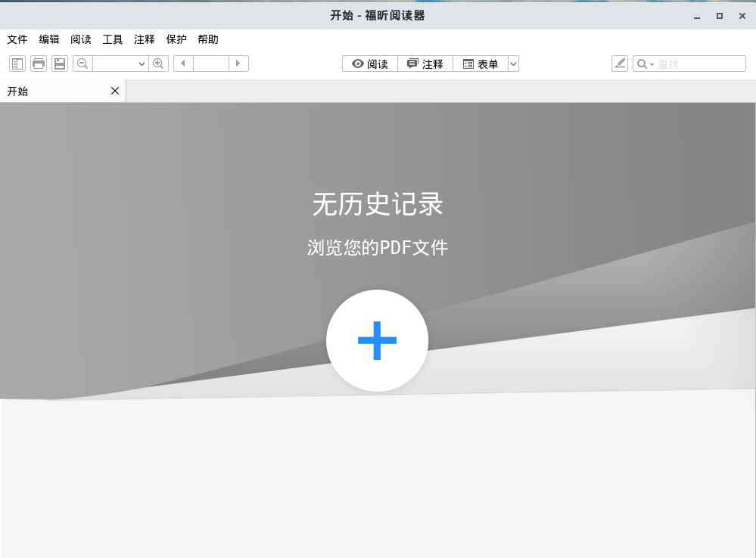Click the blue plus to open PDF

377,341
